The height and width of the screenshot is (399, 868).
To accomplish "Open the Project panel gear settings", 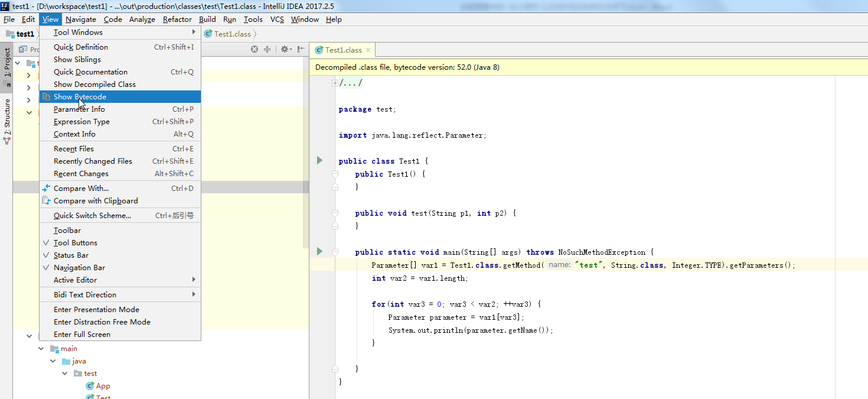I will point(285,50).
